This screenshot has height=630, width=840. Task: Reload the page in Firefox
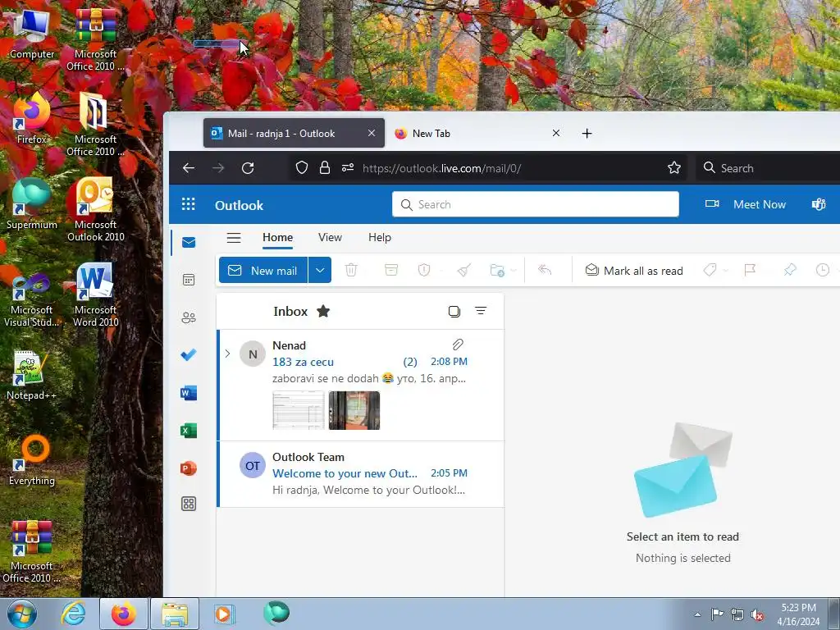(x=248, y=168)
